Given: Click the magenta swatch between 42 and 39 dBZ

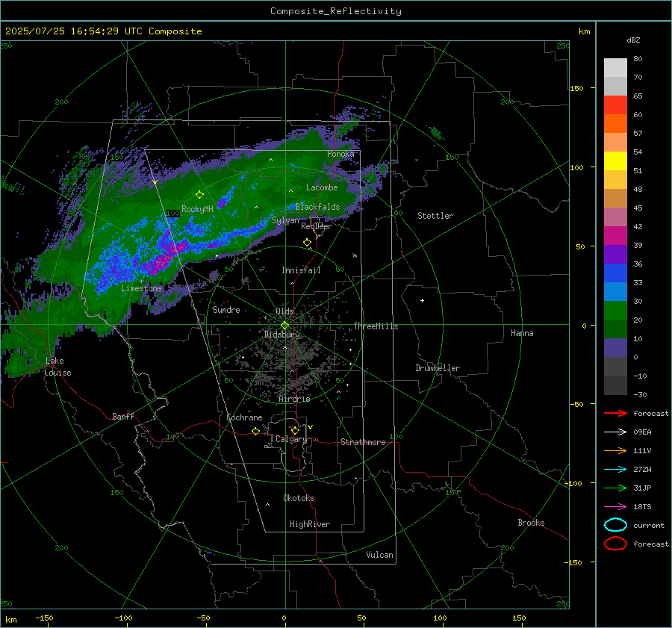Looking at the screenshot, I should click(615, 236).
